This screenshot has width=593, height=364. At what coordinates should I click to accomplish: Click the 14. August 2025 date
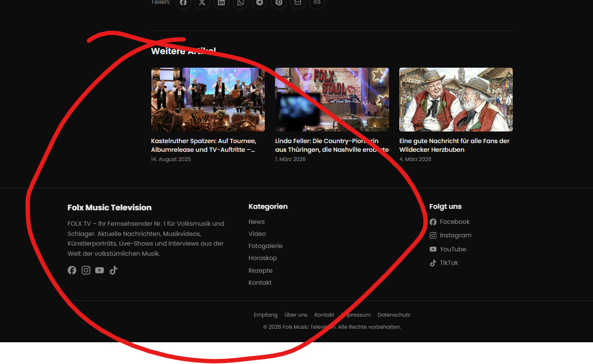click(x=171, y=159)
